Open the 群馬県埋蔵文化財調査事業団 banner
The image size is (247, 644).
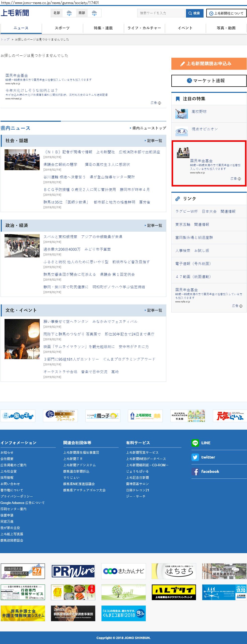pyautogui.click(x=73, y=613)
